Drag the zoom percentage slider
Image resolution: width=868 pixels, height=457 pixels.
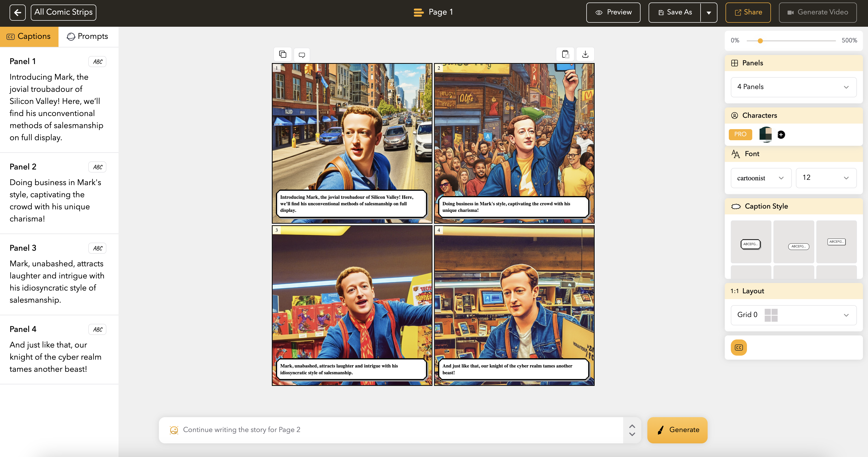pos(762,40)
